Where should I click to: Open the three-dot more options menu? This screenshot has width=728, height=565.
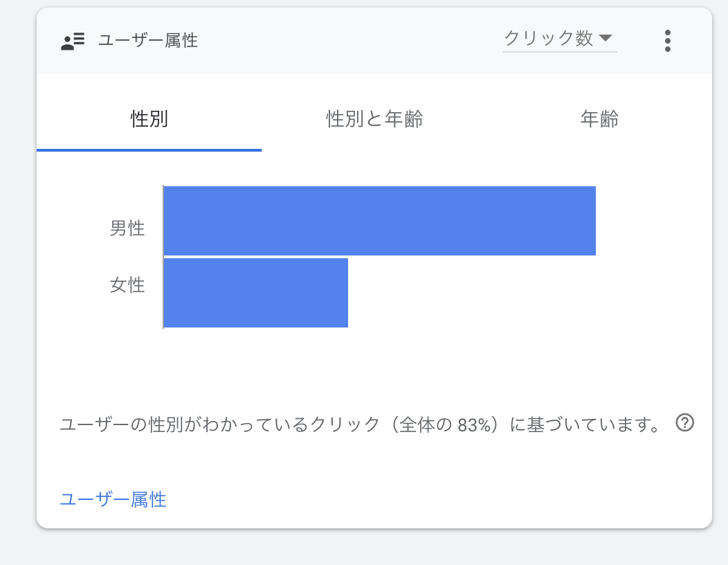point(667,41)
